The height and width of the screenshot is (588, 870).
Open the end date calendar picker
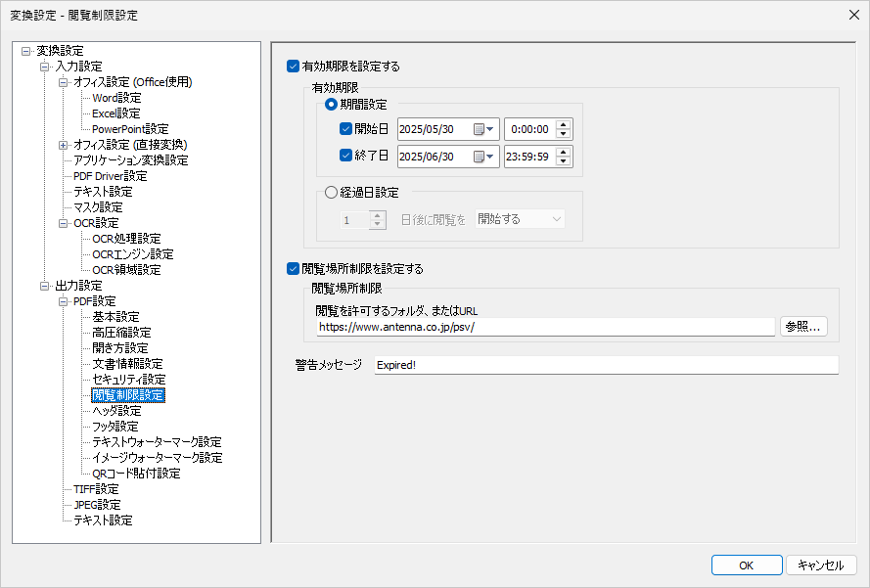click(x=485, y=157)
